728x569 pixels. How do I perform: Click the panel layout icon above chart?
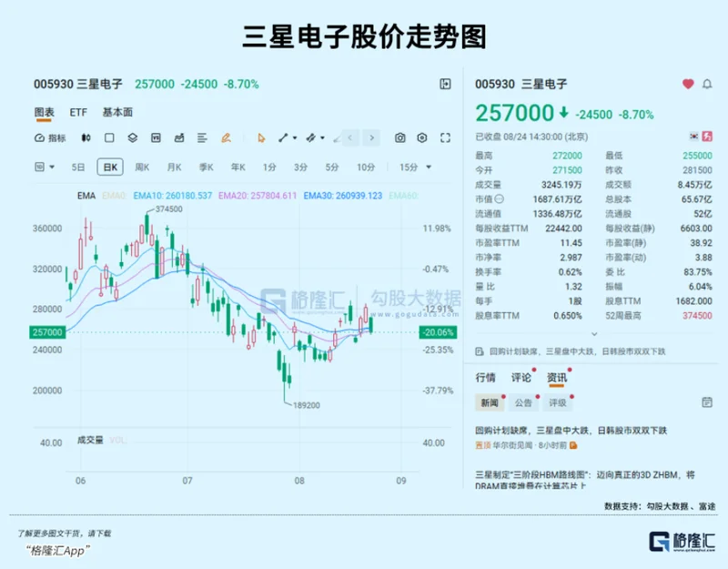(445, 84)
